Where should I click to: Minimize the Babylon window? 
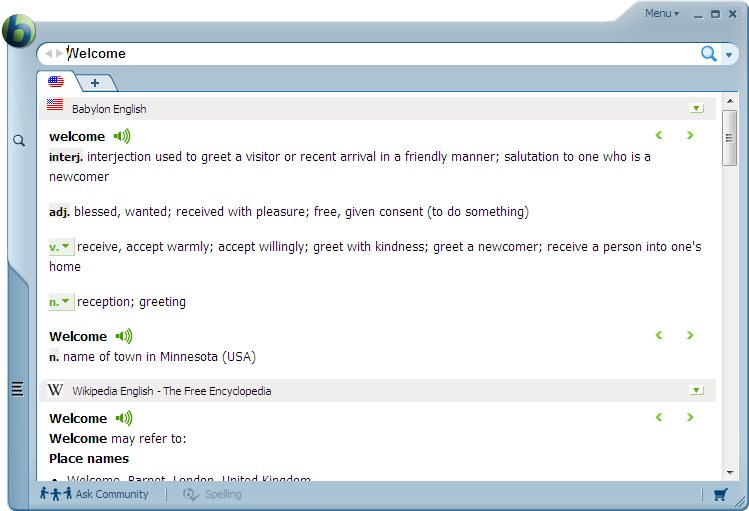[x=698, y=14]
